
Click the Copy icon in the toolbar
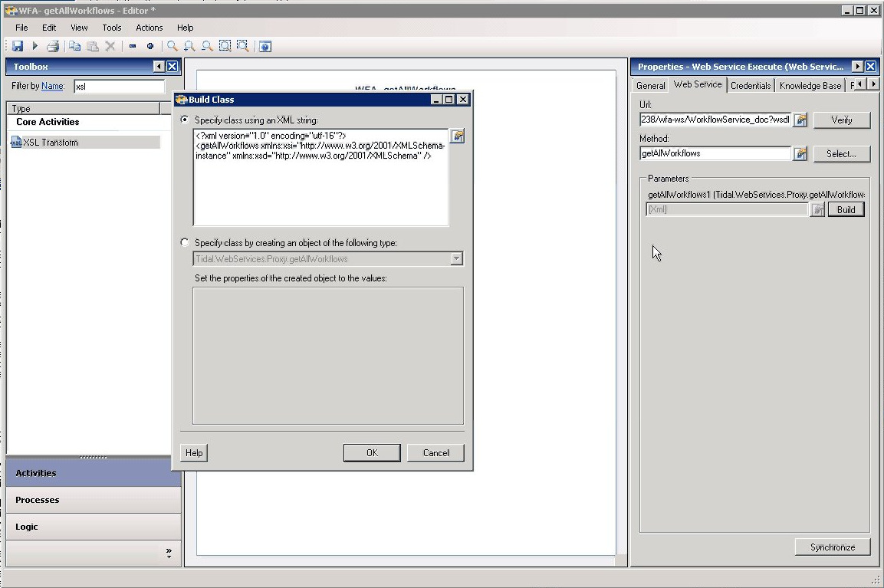(75, 46)
